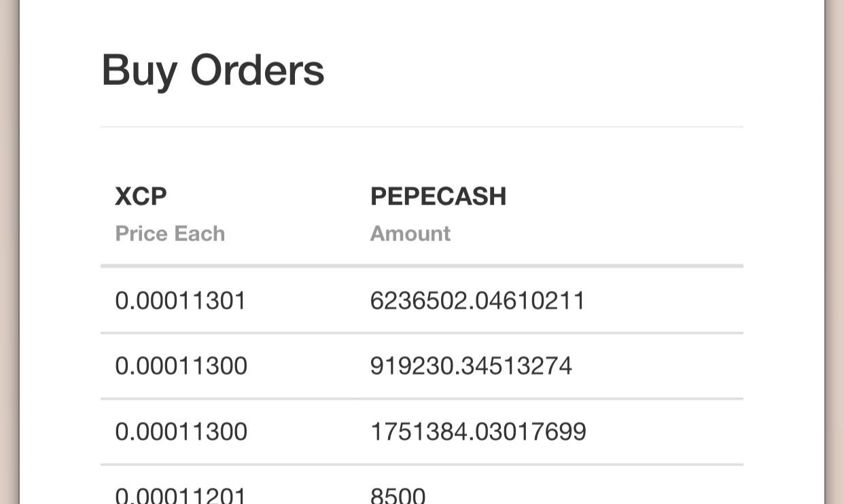Select the 8500 amount entry

click(398, 495)
